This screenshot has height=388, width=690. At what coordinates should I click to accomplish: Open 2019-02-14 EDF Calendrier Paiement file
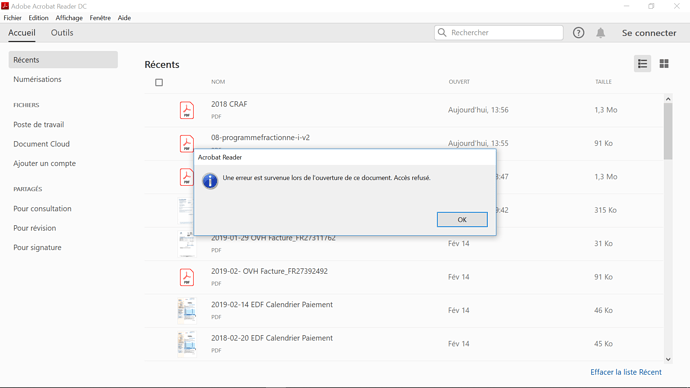[x=272, y=305]
